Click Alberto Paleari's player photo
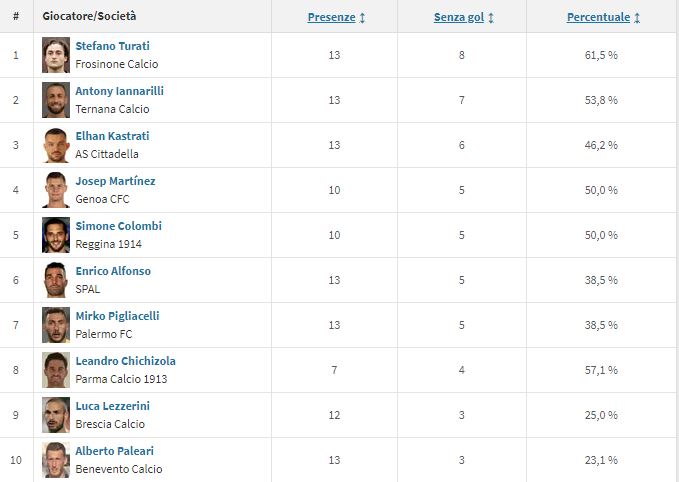679x482 pixels. coord(56,460)
